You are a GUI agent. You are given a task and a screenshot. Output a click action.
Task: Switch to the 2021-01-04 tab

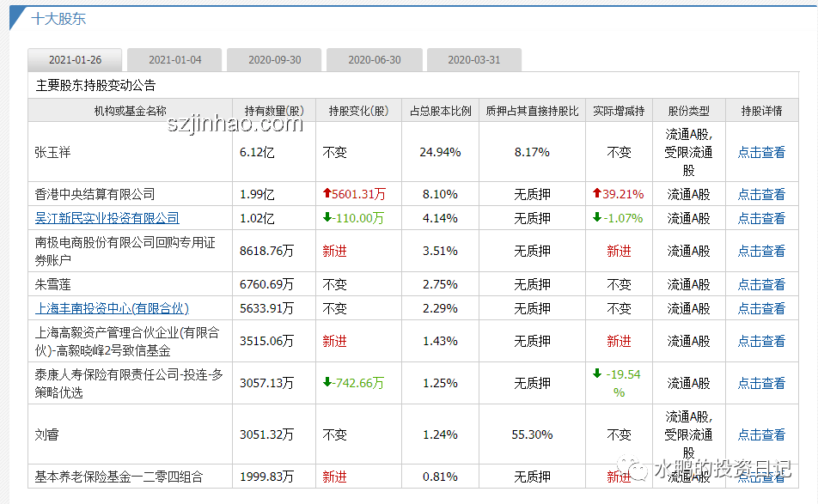(x=174, y=60)
